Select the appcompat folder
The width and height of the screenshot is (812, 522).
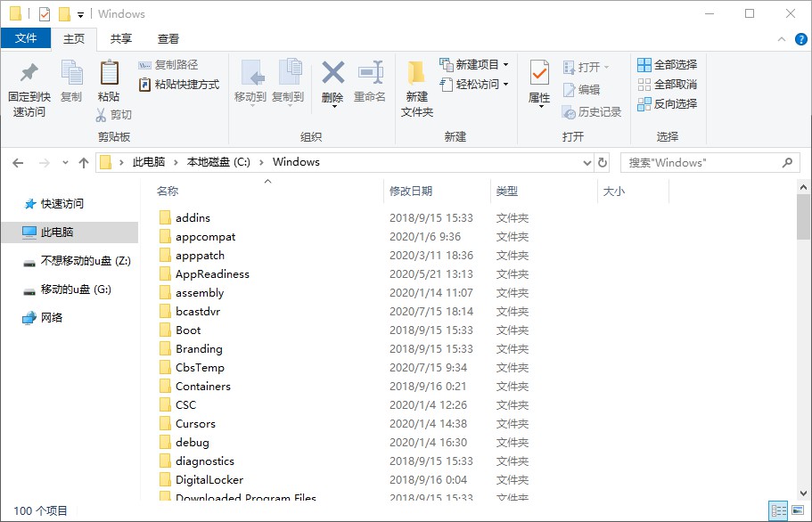click(205, 237)
